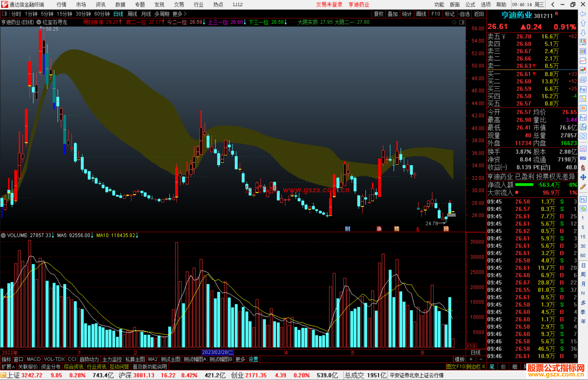The width and height of the screenshot is (588, 380).
Task: Toggle the panel checkbox left of 分时
Action: pyautogui.click(x=4, y=14)
